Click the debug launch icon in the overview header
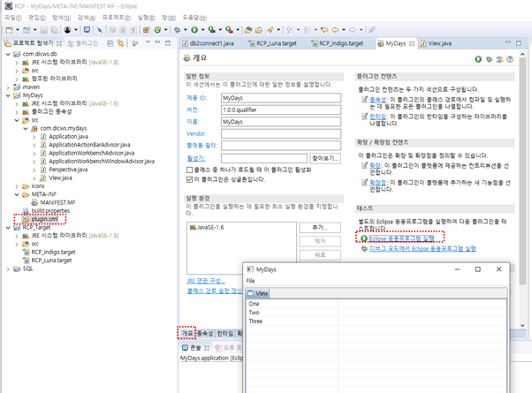The height and width of the screenshot is (393, 532). (x=489, y=59)
